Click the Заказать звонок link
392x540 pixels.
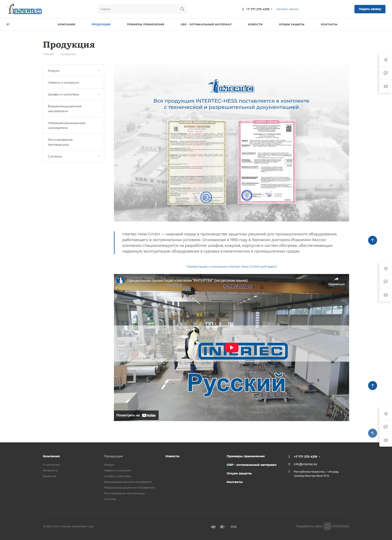coord(287,9)
